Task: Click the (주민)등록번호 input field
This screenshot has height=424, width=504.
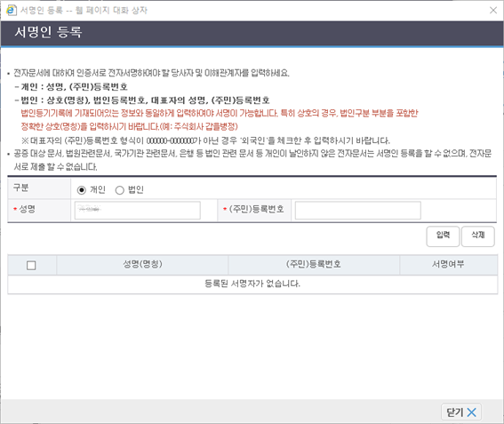Action: click(357, 211)
